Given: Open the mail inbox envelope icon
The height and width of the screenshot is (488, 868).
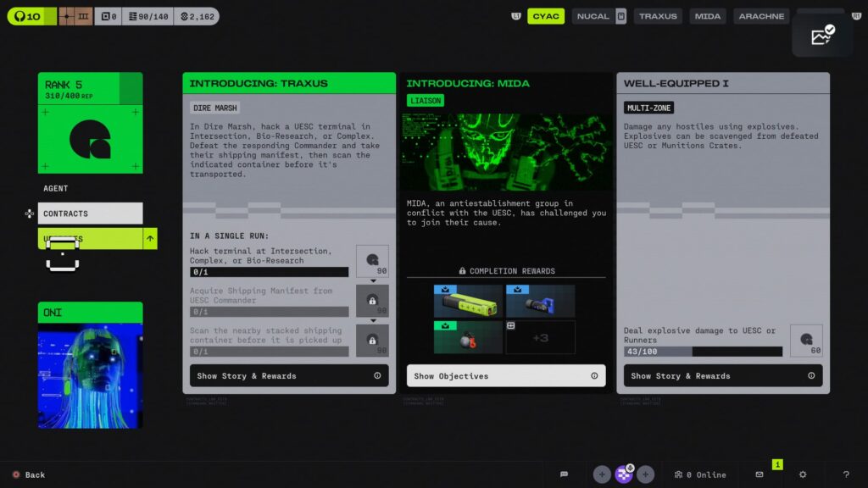Looking at the screenshot, I should [759, 474].
